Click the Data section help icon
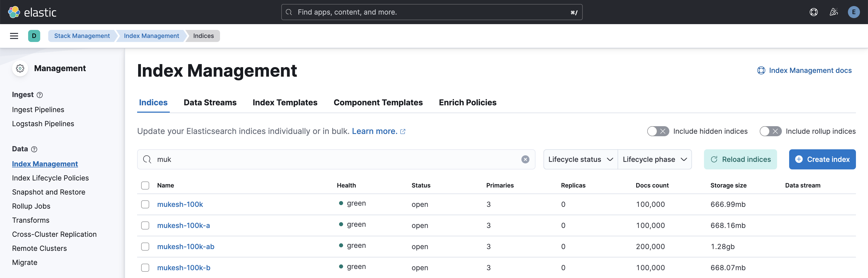Viewport: 868px width, 278px height. pyautogui.click(x=34, y=149)
